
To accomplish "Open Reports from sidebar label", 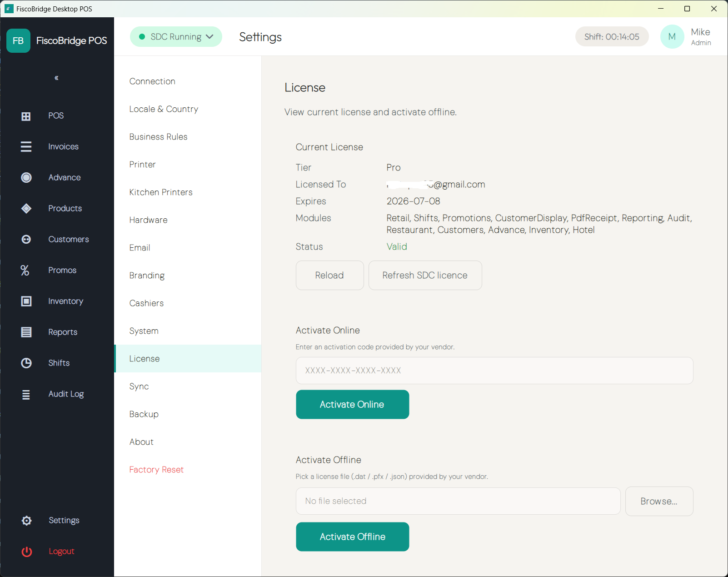I will 63,332.
